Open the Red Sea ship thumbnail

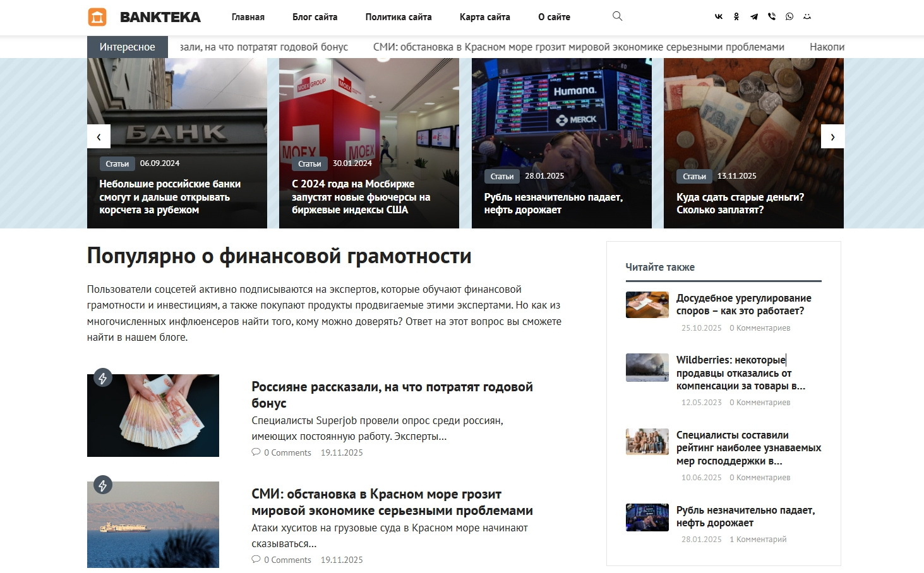pyautogui.click(x=153, y=524)
